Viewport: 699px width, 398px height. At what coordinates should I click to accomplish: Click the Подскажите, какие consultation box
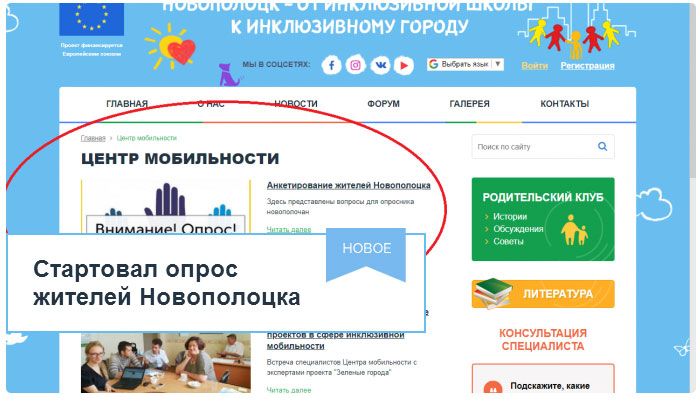click(x=543, y=379)
